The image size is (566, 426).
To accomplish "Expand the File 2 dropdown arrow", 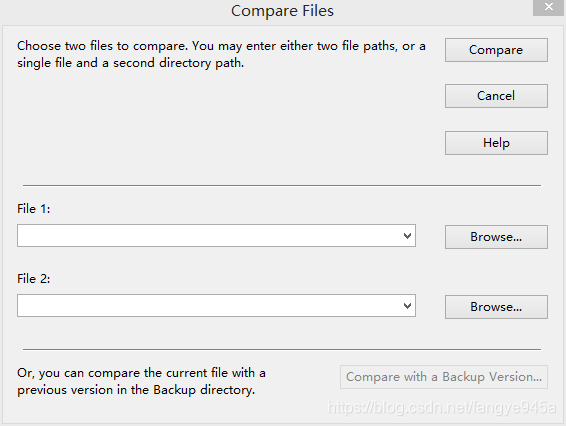I will 407,306.
